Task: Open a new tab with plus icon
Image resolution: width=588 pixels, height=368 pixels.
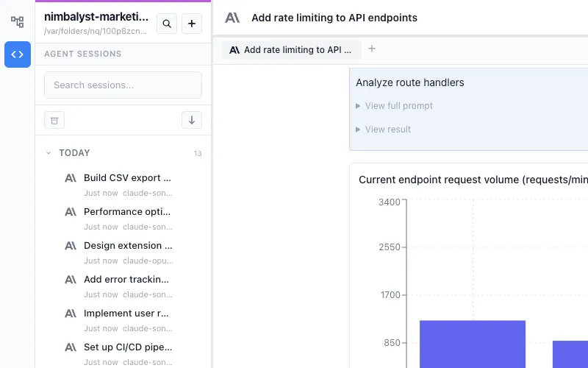Action: click(x=371, y=49)
